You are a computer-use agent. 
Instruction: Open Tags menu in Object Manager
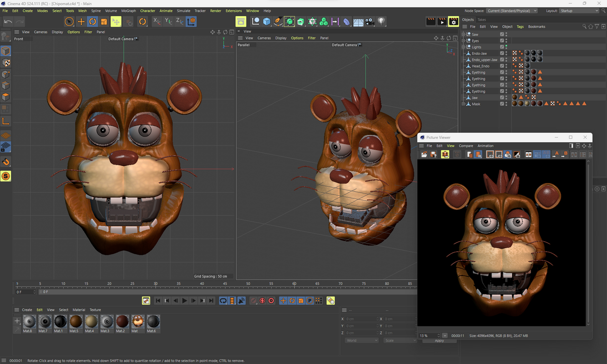click(x=520, y=27)
